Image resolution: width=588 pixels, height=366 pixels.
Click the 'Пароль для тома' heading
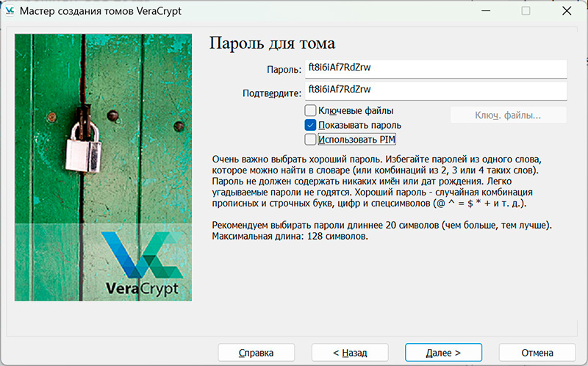pyautogui.click(x=273, y=42)
